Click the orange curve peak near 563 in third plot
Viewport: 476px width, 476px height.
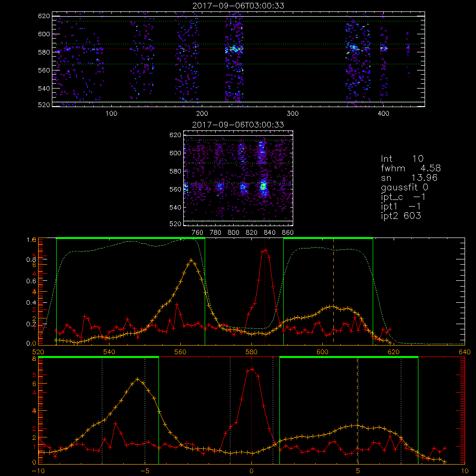coord(191,260)
